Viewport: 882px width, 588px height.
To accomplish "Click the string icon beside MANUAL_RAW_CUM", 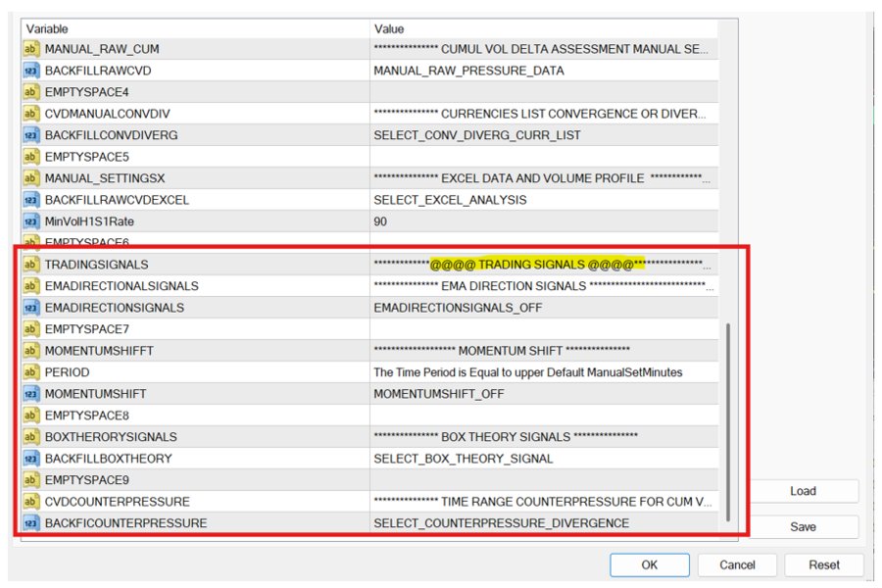I will [30, 49].
